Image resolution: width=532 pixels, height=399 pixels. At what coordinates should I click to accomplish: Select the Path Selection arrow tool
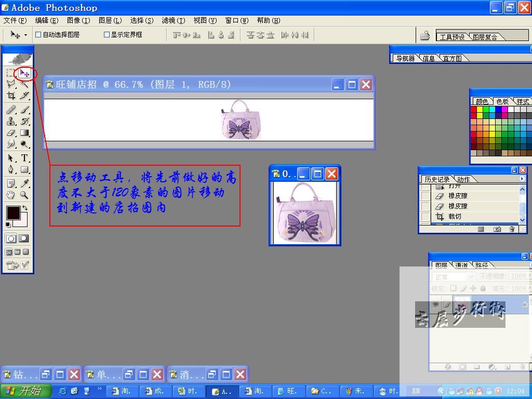[x=10, y=158]
